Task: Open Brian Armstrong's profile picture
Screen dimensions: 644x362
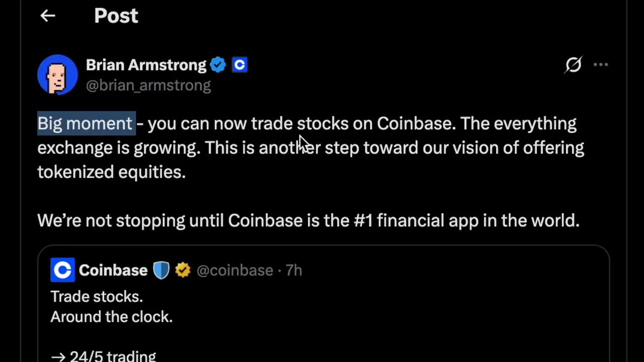Action: 57,74
